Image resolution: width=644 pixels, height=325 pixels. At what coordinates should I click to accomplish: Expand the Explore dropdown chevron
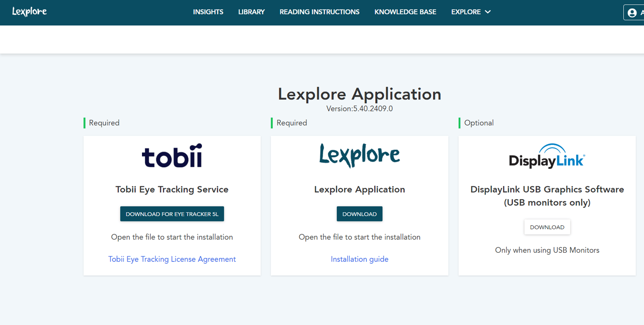pos(488,12)
